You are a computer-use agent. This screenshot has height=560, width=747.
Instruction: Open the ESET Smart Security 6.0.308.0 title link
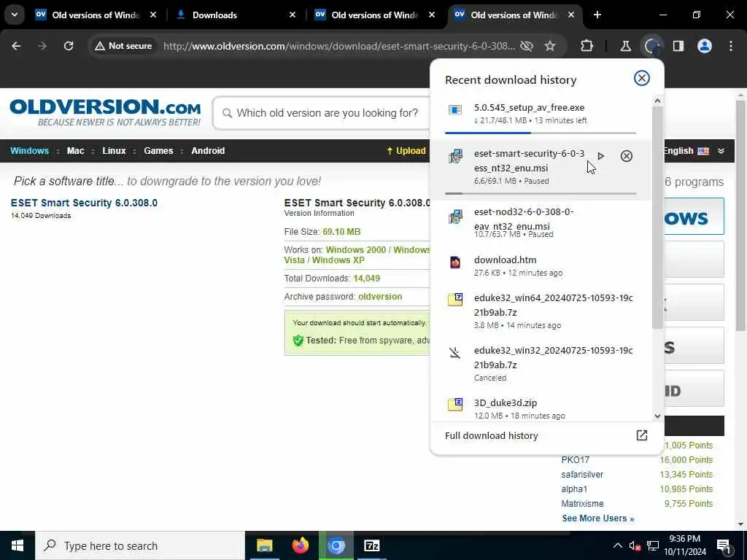click(x=84, y=203)
